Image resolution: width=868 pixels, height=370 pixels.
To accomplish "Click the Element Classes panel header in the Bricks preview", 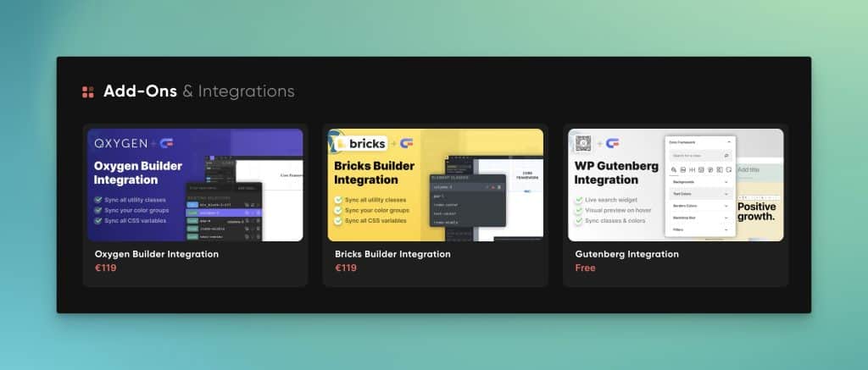I will pos(468,178).
